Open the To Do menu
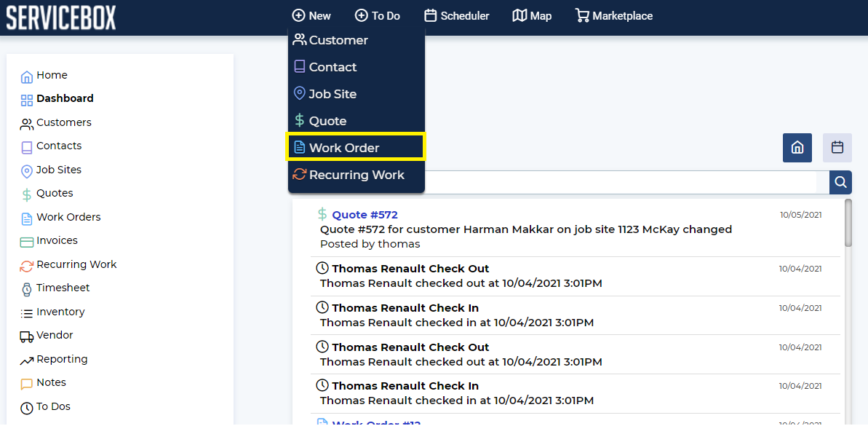The height and width of the screenshot is (426, 868). pyautogui.click(x=378, y=15)
